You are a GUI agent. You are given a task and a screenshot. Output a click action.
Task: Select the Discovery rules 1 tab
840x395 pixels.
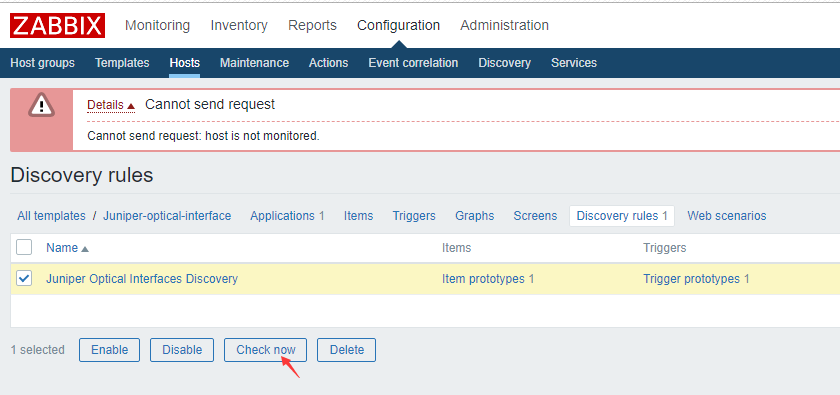(622, 216)
